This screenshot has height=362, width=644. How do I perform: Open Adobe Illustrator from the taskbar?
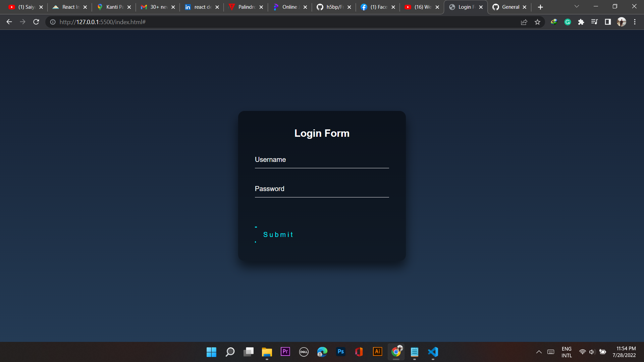click(377, 352)
